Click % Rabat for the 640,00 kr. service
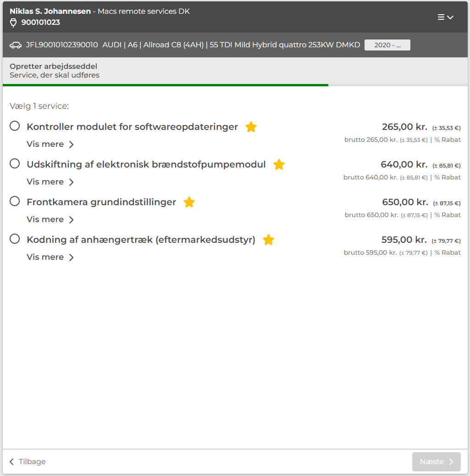 (448, 178)
